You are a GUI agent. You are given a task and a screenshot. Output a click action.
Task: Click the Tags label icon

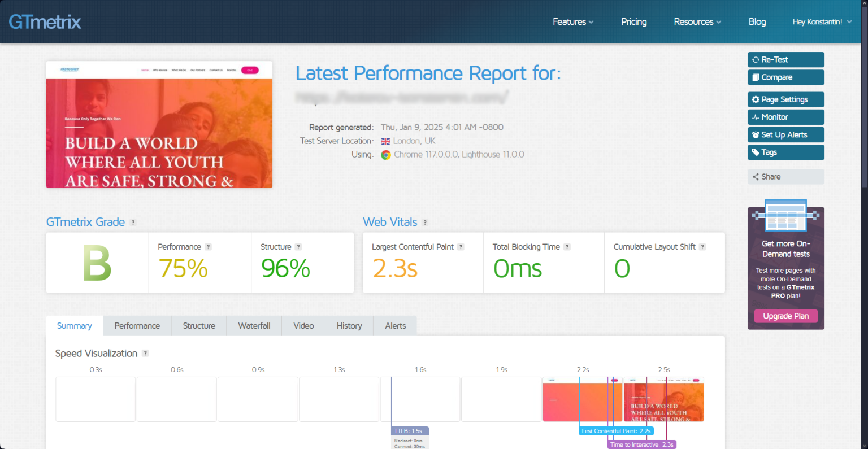coord(756,152)
